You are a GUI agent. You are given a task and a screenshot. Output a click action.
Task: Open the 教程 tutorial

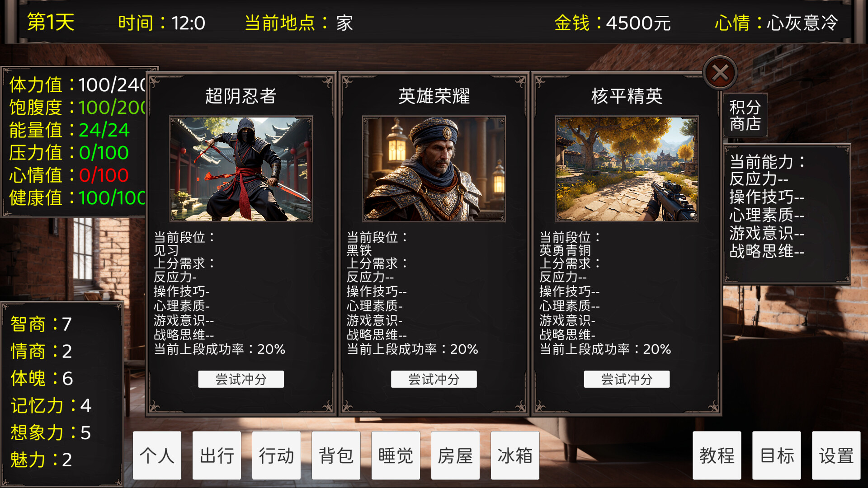[x=717, y=455]
